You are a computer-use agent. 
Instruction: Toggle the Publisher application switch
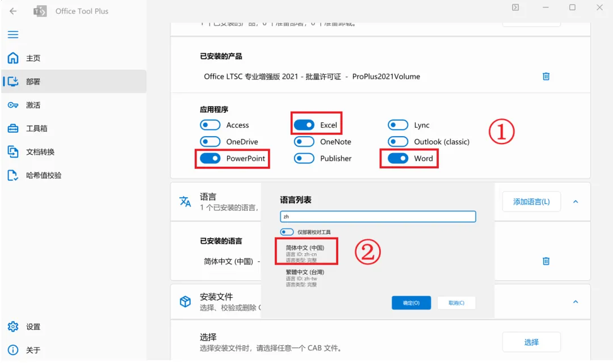(x=304, y=158)
